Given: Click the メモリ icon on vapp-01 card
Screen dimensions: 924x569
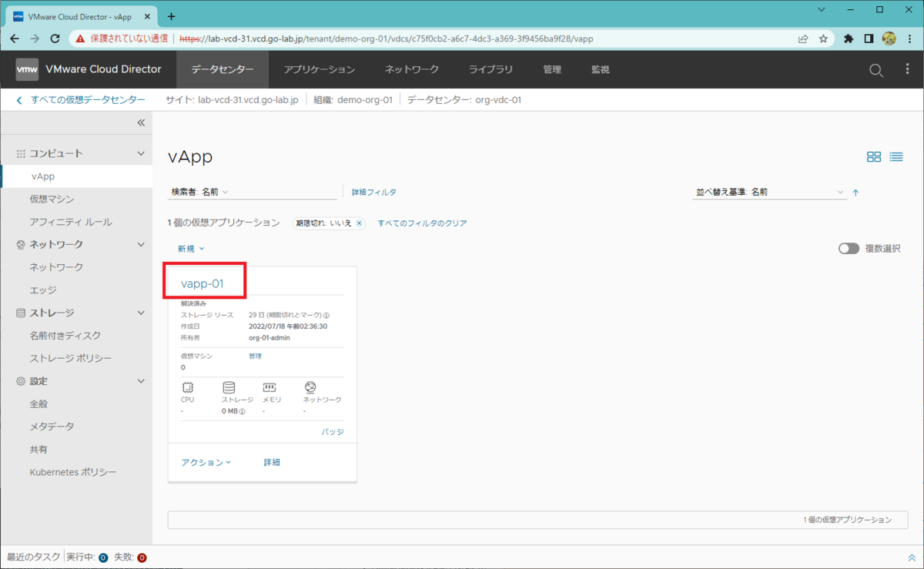Looking at the screenshot, I should 269,387.
